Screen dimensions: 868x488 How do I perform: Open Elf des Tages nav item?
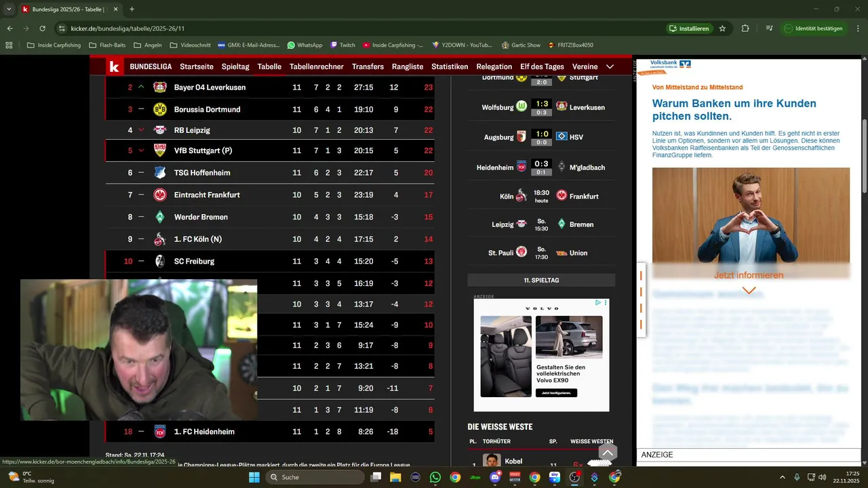542,66
